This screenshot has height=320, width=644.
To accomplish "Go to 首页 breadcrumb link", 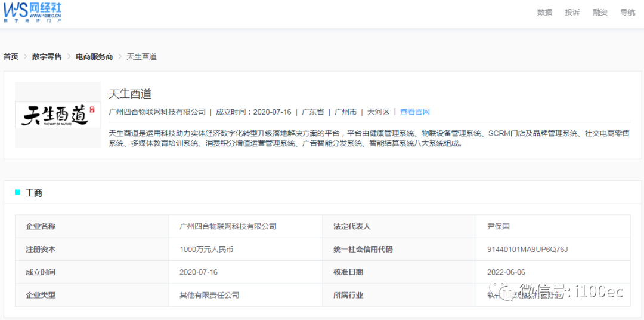I will 11,57.
